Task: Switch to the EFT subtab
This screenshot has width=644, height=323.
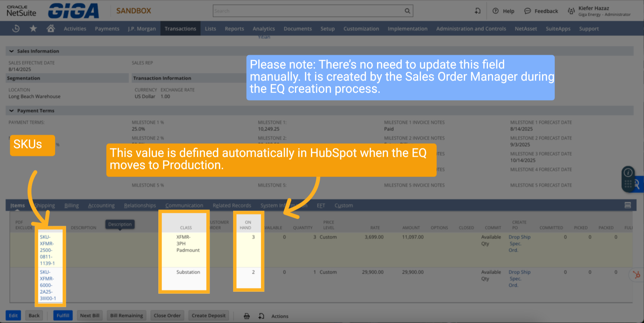Action: pos(321,205)
